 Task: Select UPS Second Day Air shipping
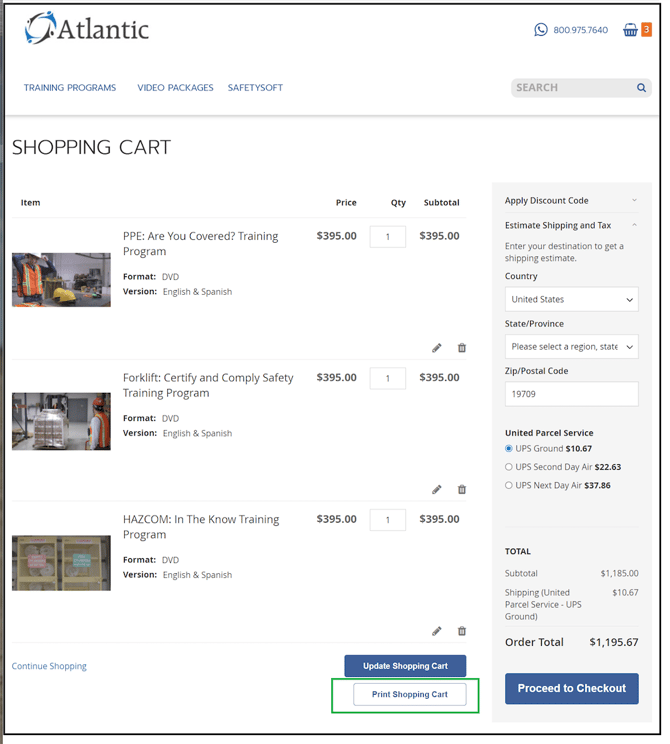coord(510,467)
